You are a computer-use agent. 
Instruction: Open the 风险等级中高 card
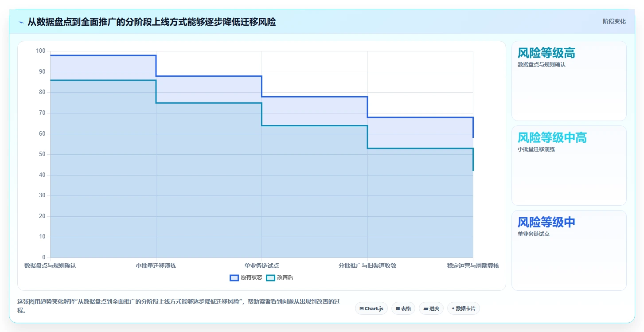coord(569,165)
